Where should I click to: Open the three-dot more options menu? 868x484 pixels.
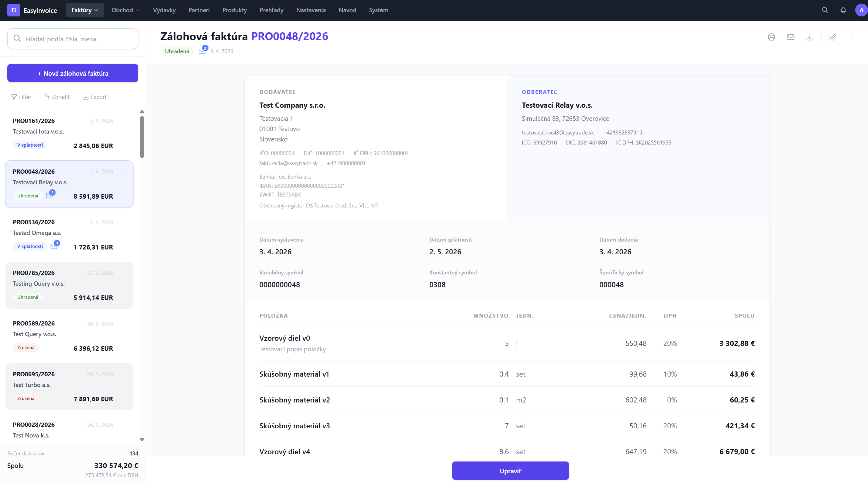(x=852, y=37)
